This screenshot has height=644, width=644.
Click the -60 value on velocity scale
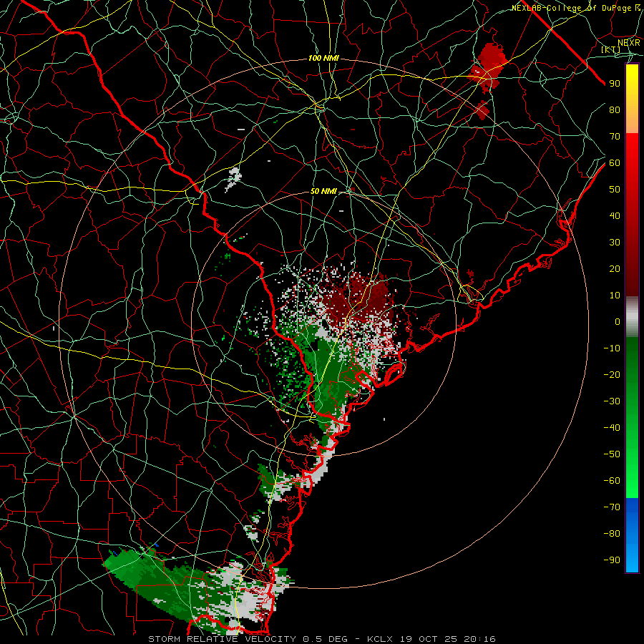[x=612, y=481]
